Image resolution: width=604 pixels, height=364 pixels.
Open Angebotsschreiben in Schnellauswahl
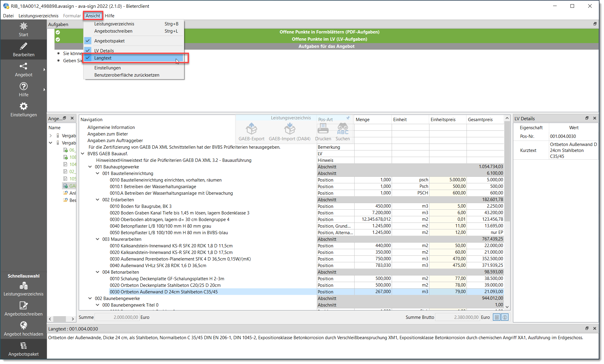(x=23, y=309)
